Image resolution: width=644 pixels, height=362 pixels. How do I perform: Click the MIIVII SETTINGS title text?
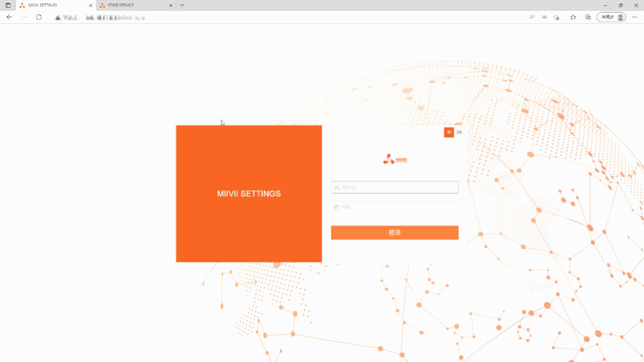point(249,194)
